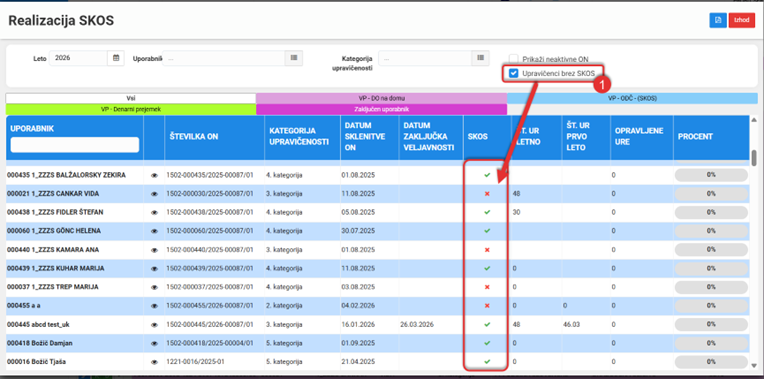
Task: Sort by DATUM SKLENITVE ON header
Action: tap(364, 137)
